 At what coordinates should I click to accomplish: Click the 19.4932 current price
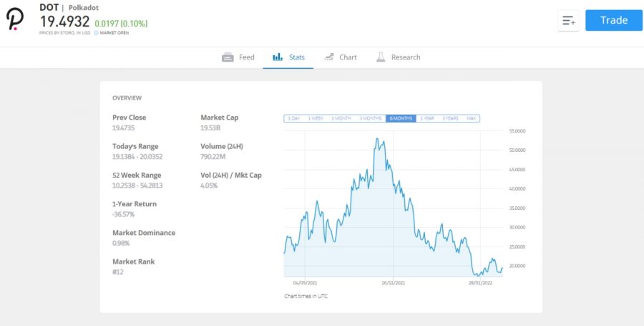click(x=64, y=21)
